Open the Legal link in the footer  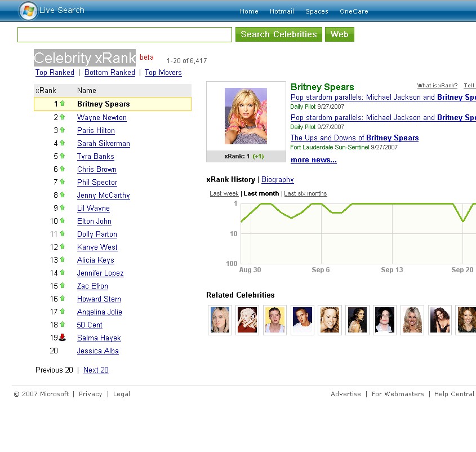(122, 394)
